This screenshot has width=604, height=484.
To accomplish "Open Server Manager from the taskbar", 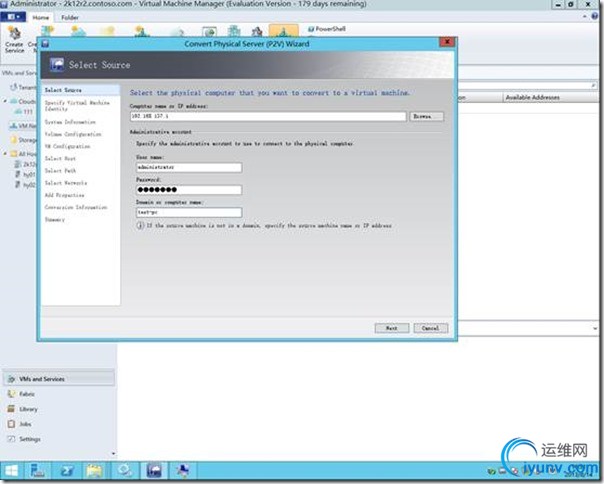I will (37, 471).
